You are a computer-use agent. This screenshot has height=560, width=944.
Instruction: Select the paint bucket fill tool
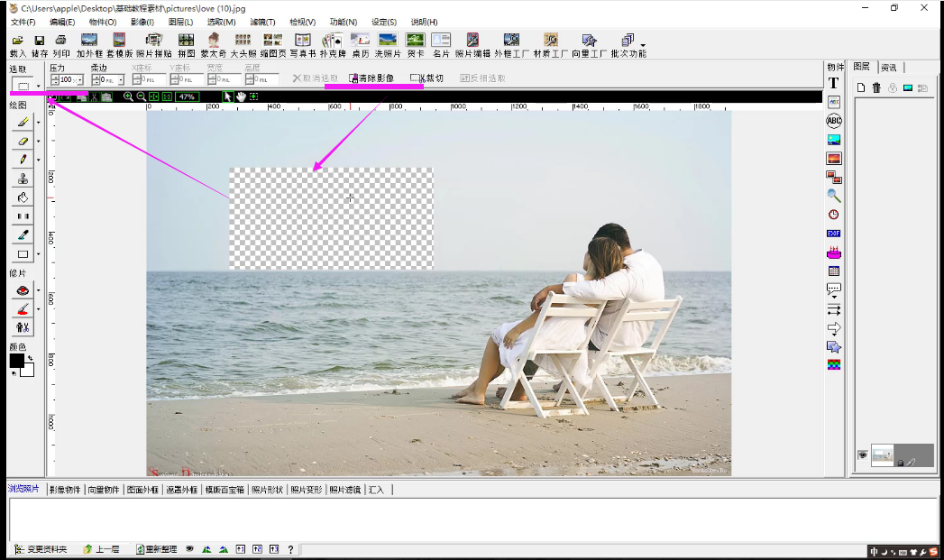click(x=23, y=197)
